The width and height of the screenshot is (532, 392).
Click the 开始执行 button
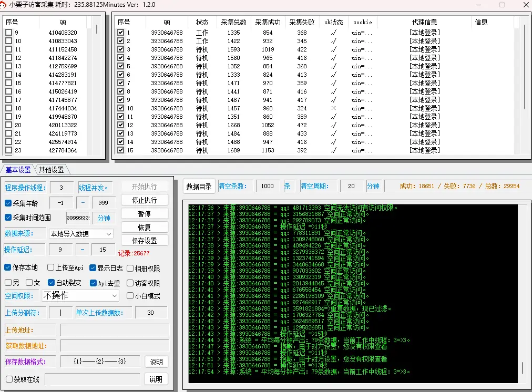[144, 187]
